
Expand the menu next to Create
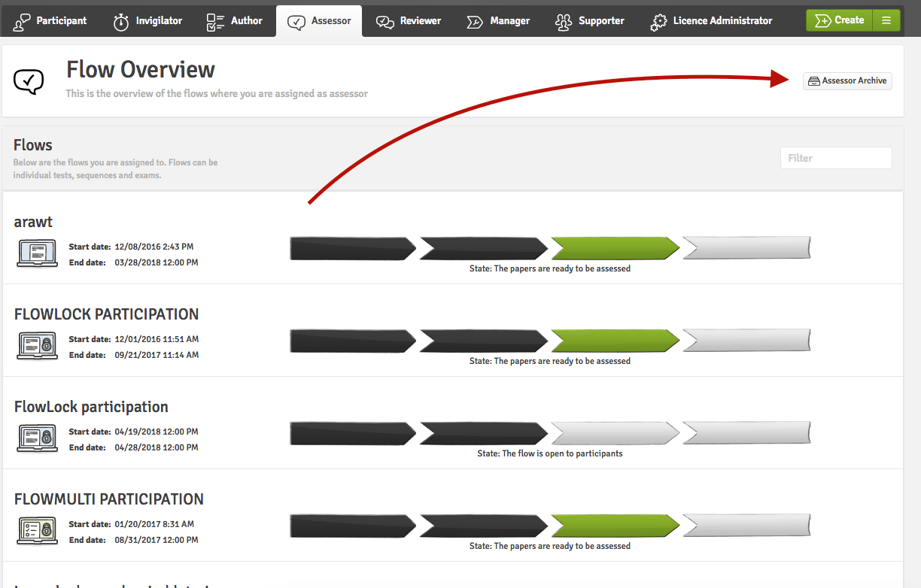[886, 21]
